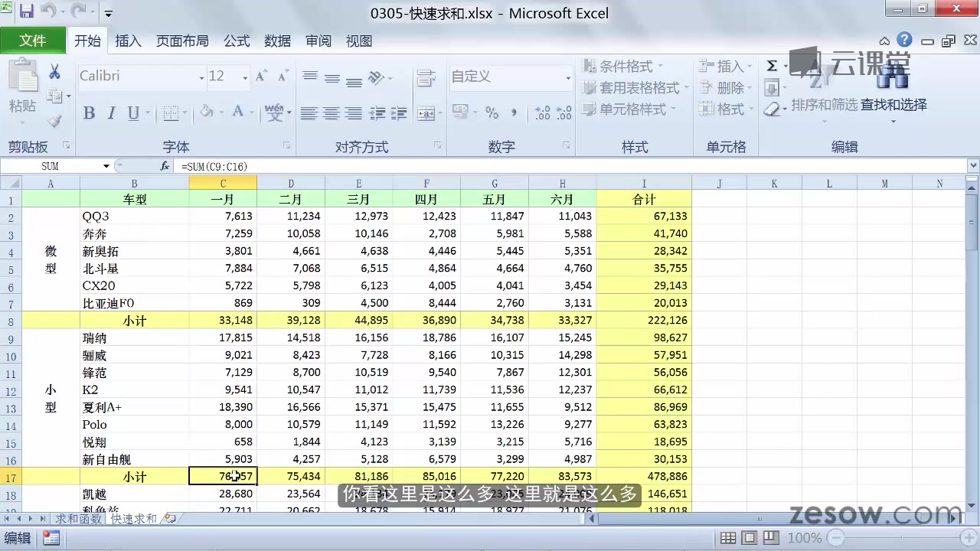Click the text Orientation icon
This screenshot has width=980, height=551.
pyautogui.click(x=376, y=77)
